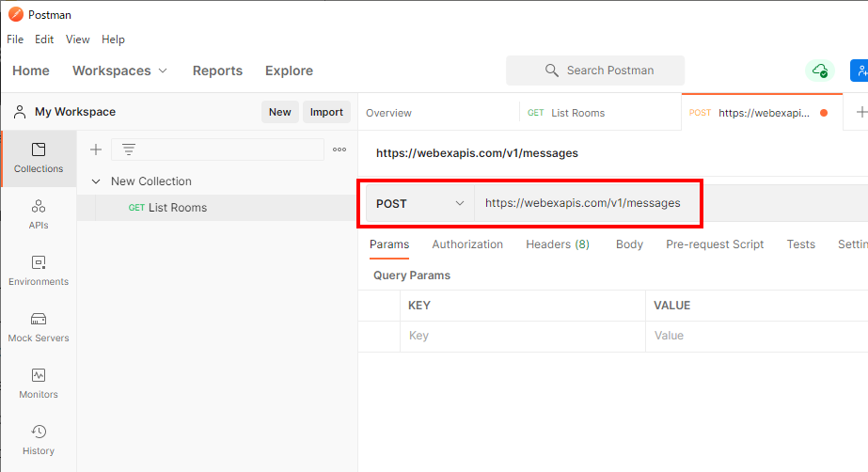Select the Tests tab

(x=801, y=244)
